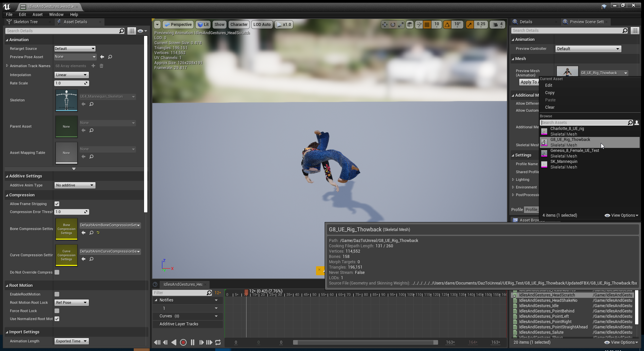Pause the animation playback
The height and width of the screenshot is (351, 644).
pyautogui.click(x=193, y=342)
